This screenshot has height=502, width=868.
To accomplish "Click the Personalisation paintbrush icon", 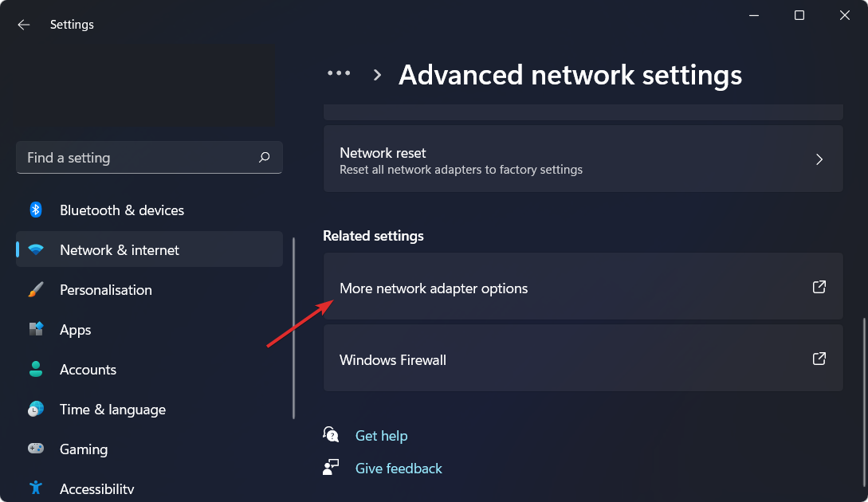I will coord(36,290).
